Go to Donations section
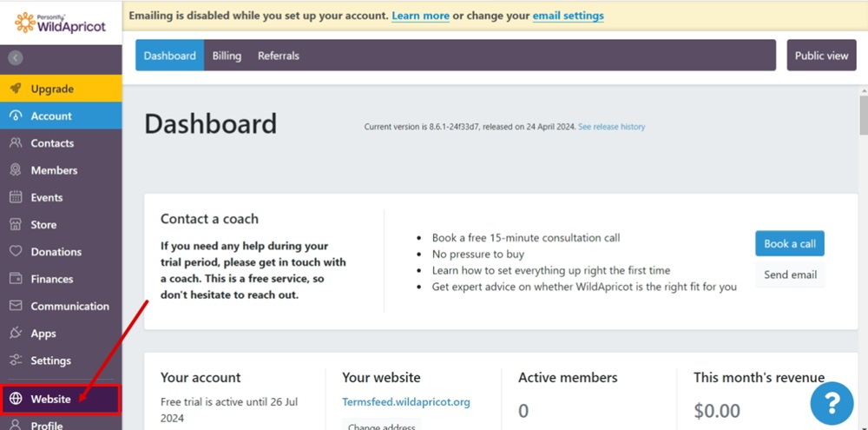Image resolution: width=868 pixels, height=430 pixels. (61, 252)
